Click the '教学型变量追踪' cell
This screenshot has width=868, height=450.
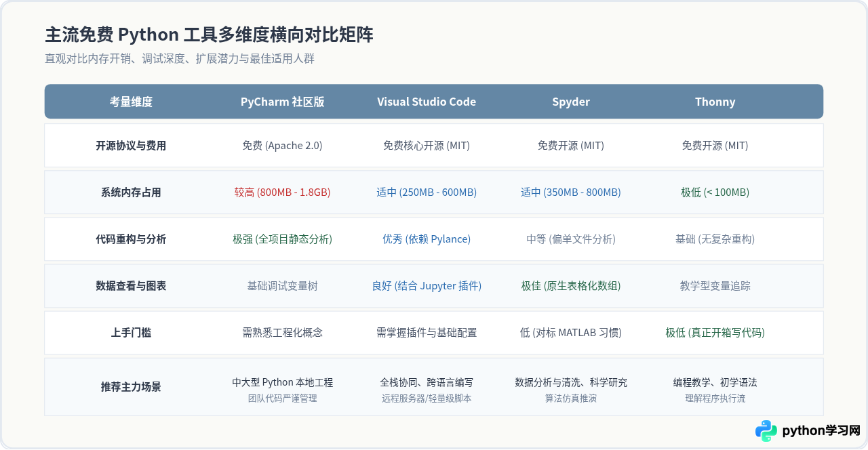pyautogui.click(x=715, y=286)
